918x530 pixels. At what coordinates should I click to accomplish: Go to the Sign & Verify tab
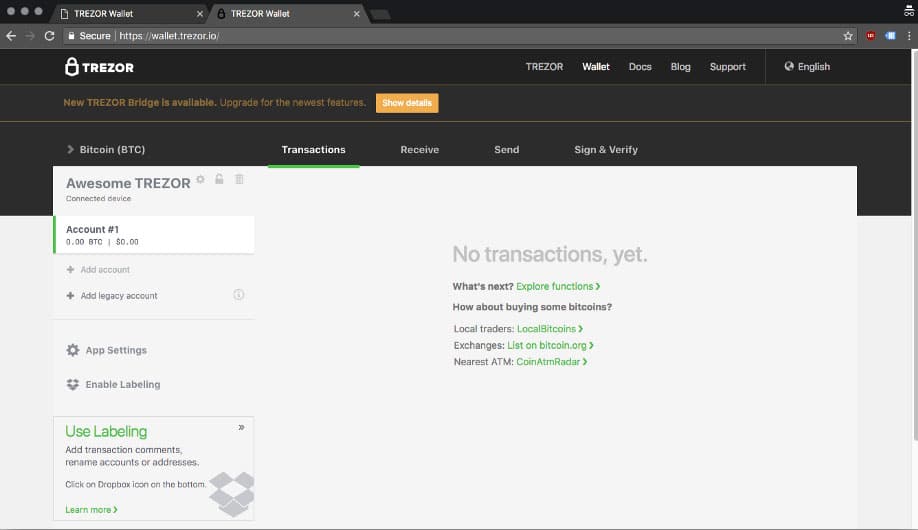point(605,149)
